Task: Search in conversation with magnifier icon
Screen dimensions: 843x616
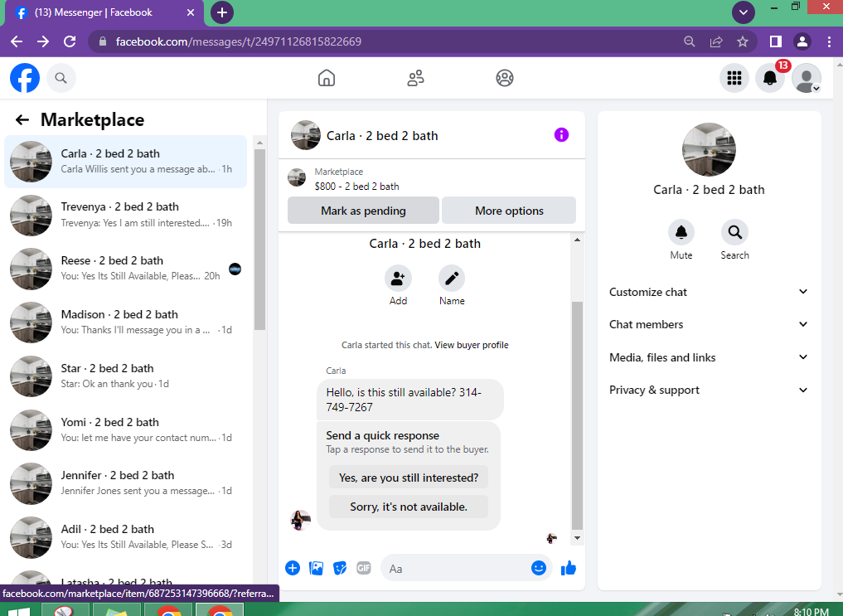Action: [734, 232]
